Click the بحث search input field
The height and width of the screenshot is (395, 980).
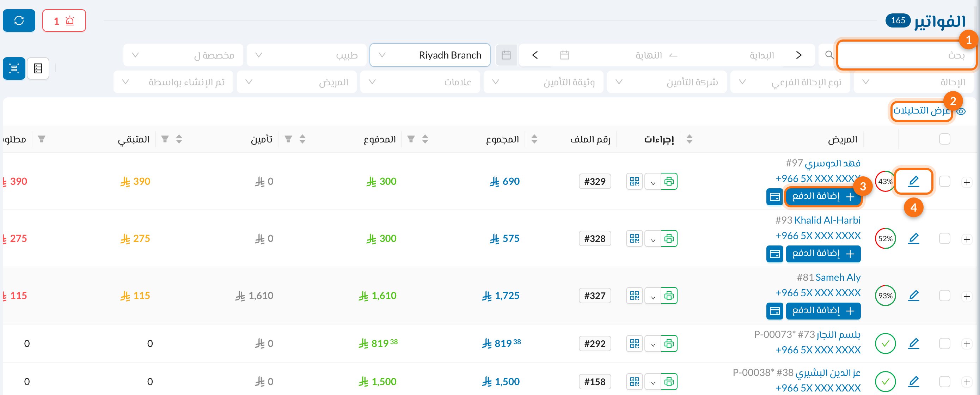pos(906,55)
